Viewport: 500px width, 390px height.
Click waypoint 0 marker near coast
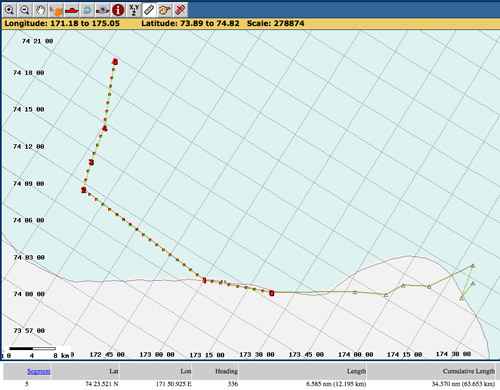[x=272, y=293]
